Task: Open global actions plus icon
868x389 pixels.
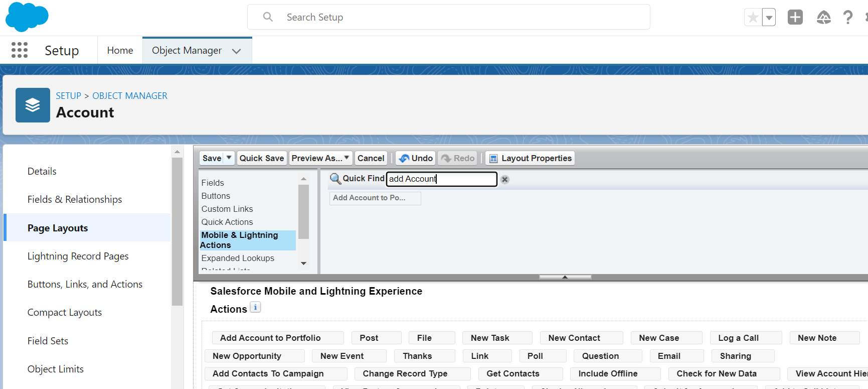Action: (795, 18)
